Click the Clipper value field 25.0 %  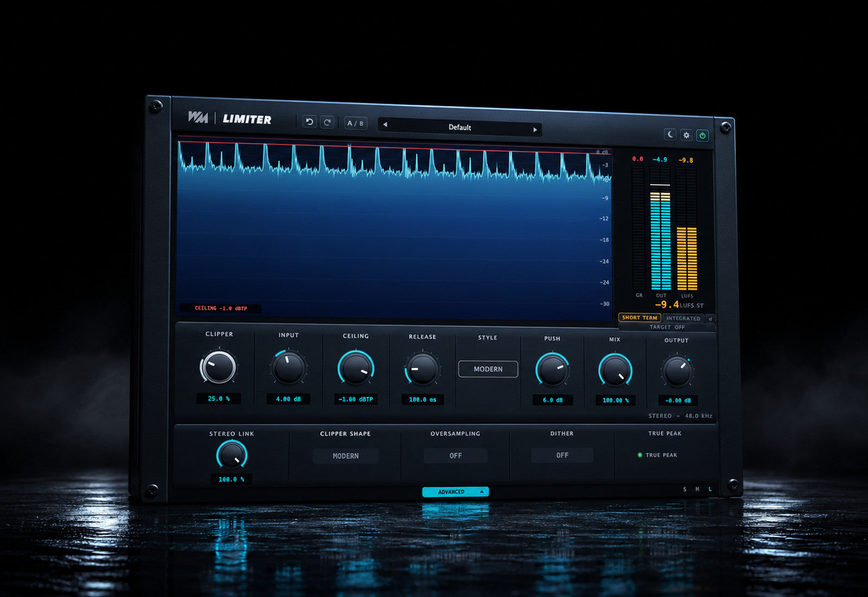point(219,398)
